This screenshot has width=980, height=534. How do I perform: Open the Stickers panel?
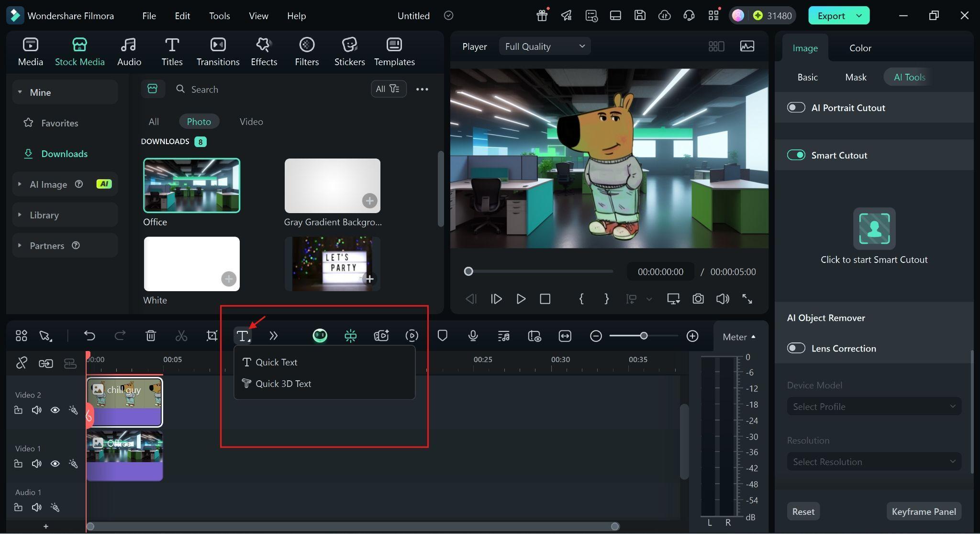tap(349, 52)
